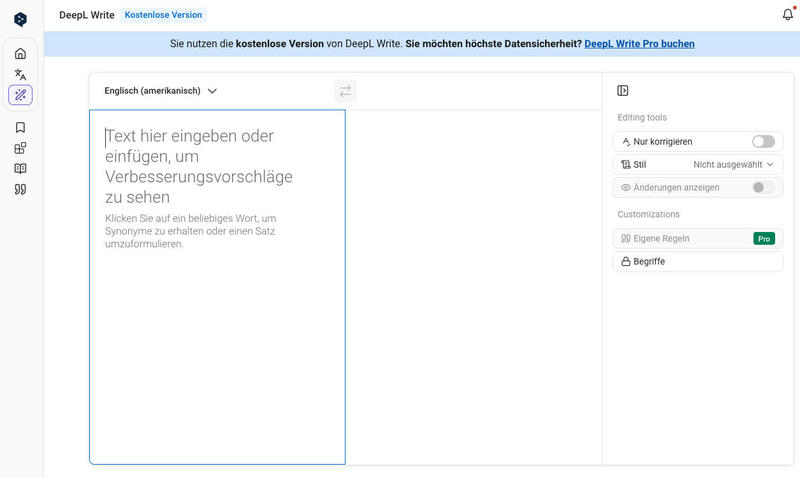Click the Kostenlose Version badge
The image size is (800, 478).
(x=163, y=15)
